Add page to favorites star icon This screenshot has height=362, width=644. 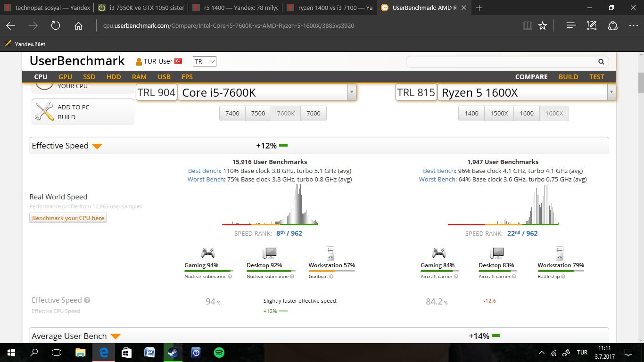click(x=543, y=25)
